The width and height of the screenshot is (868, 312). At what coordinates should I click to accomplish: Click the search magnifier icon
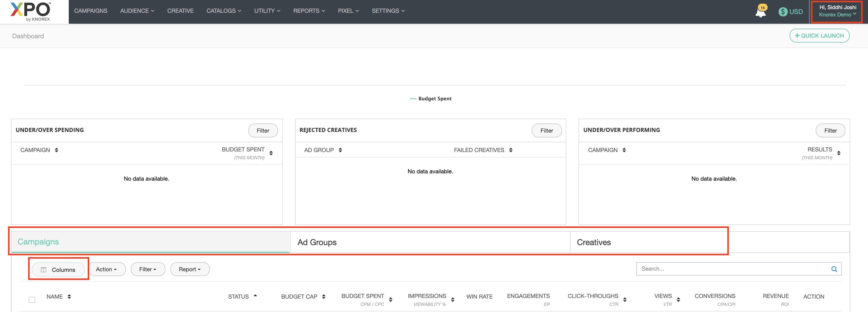tap(834, 269)
